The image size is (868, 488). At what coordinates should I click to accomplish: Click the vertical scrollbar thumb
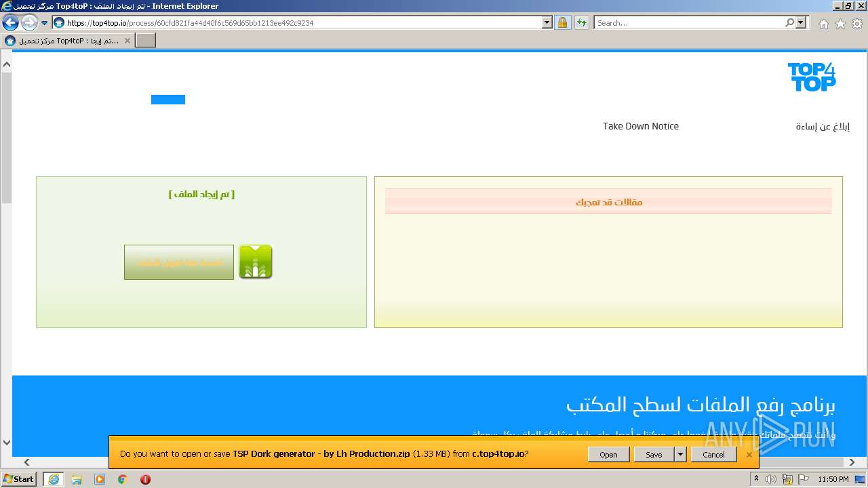[7, 138]
